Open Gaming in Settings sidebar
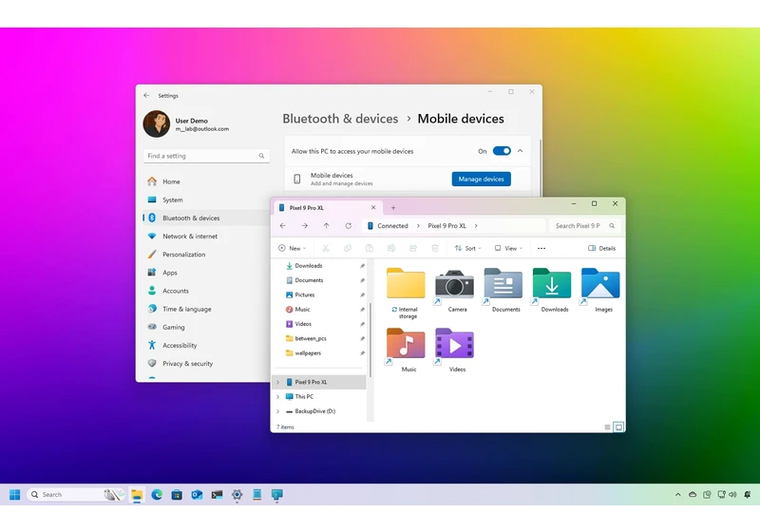The height and width of the screenshot is (532, 760). pos(206,327)
